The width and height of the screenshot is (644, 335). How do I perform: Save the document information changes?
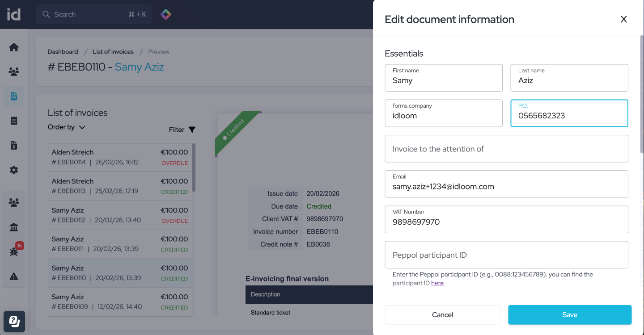pyautogui.click(x=569, y=314)
